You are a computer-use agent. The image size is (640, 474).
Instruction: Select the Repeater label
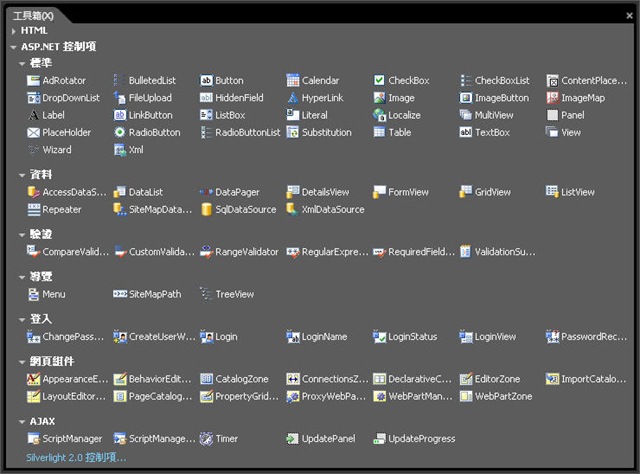(62, 209)
